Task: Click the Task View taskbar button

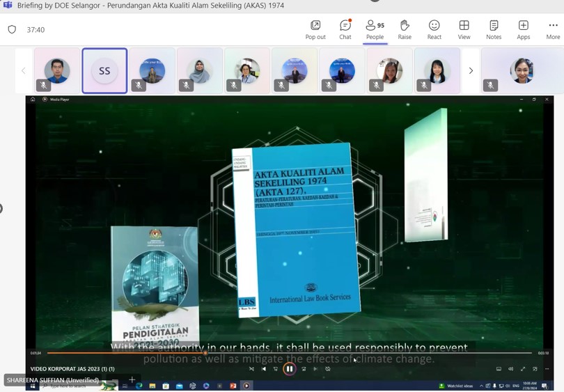Action: pyautogui.click(x=125, y=386)
